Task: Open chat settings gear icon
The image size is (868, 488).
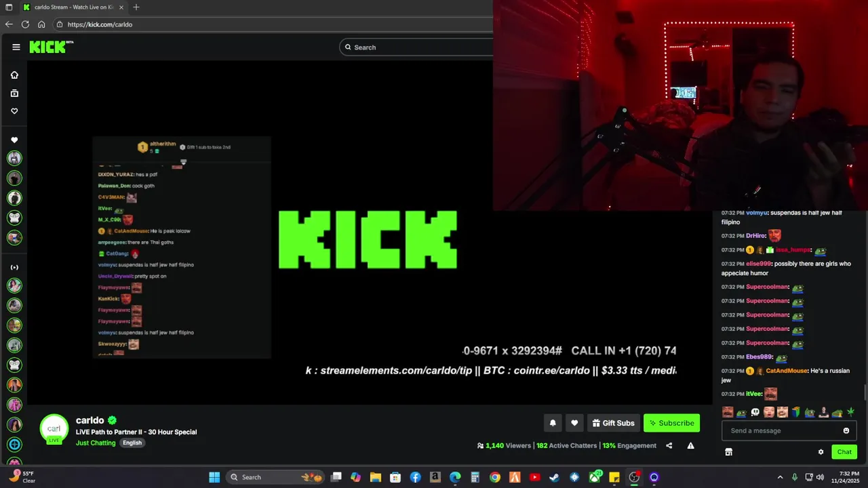Action: pyautogui.click(x=821, y=452)
